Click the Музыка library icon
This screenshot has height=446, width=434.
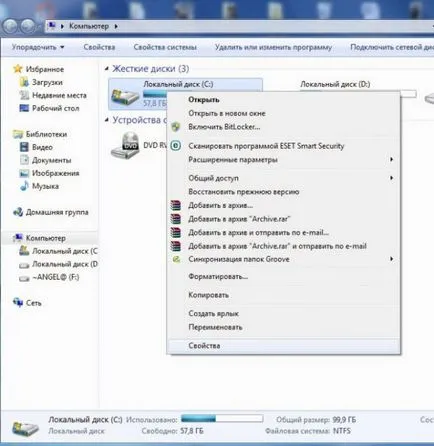click(x=24, y=186)
